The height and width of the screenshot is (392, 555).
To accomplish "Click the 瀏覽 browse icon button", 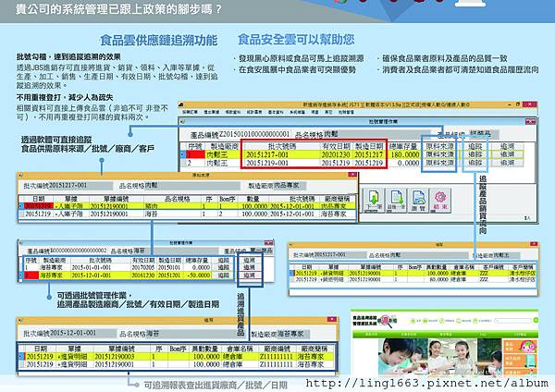I will tap(418, 201).
